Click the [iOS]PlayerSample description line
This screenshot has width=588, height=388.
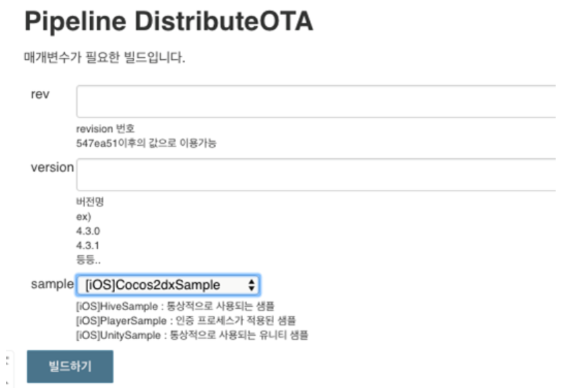click(x=186, y=321)
